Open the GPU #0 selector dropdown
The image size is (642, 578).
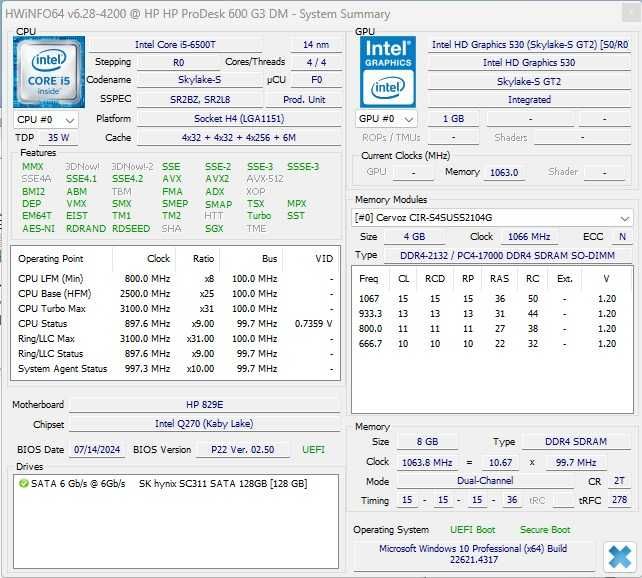pos(386,119)
